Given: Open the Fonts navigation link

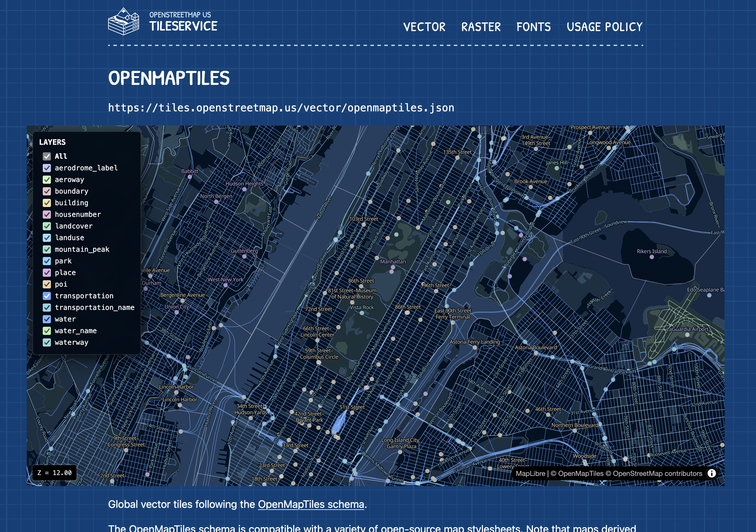Looking at the screenshot, I should click(533, 27).
